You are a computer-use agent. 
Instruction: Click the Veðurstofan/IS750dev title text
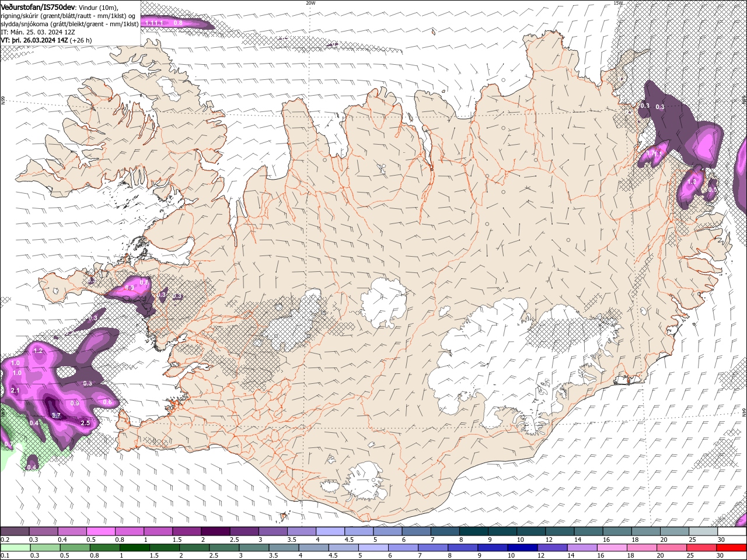pos(38,6)
